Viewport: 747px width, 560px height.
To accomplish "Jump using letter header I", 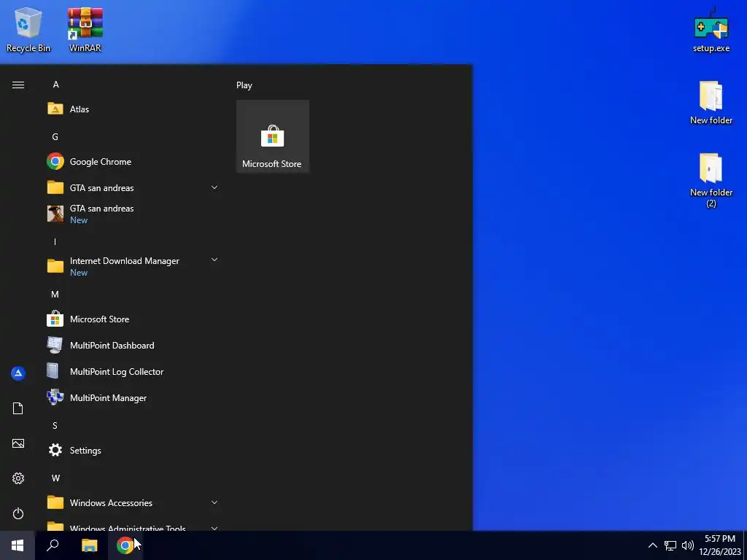I will tap(55, 242).
